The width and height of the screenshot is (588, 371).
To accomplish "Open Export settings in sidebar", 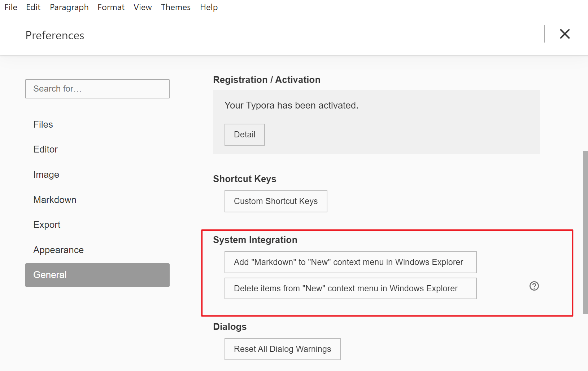I will pos(47,225).
